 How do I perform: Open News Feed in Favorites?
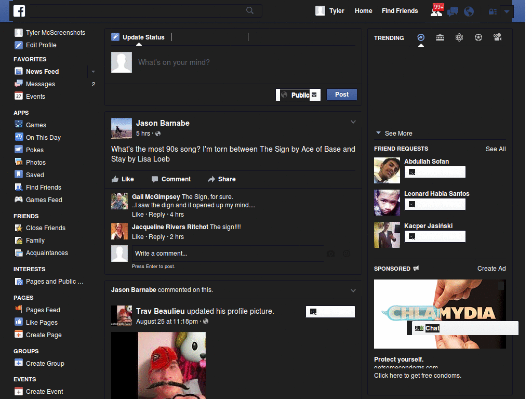coord(43,72)
